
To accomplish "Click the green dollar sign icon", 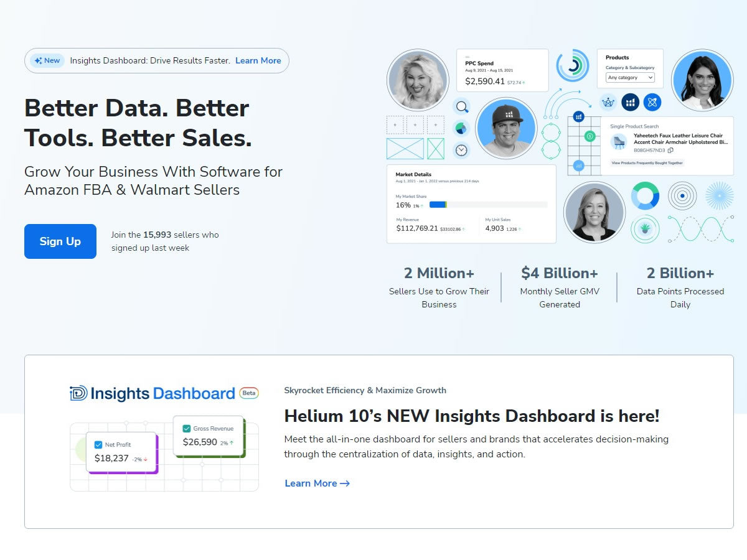I will (590, 136).
